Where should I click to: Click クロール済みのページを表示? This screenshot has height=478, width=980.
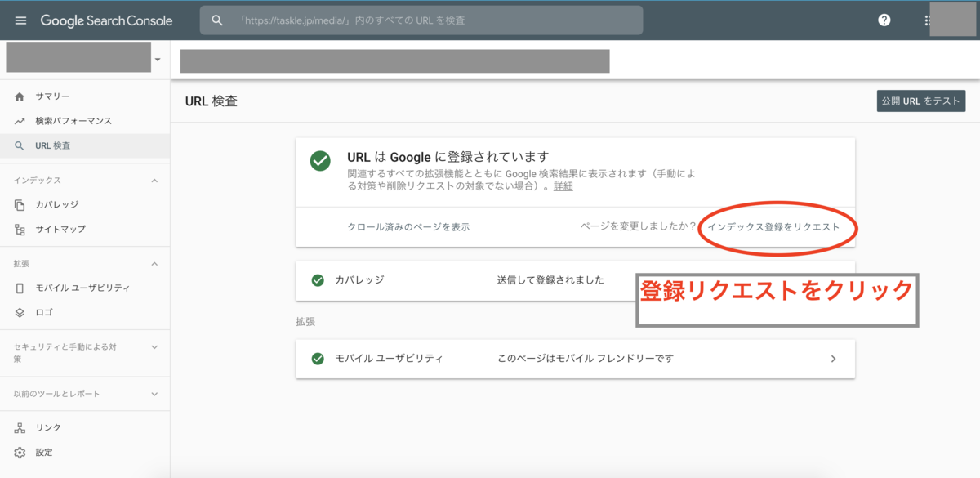click(408, 227)
